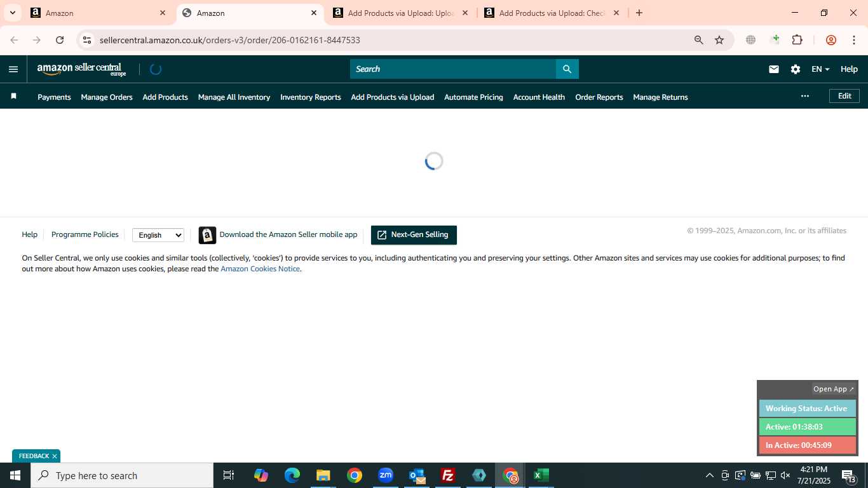Viewport: 868px width, 488px height.
Task: Open FileZilla from the taskbar
Action: pos(448,475)
